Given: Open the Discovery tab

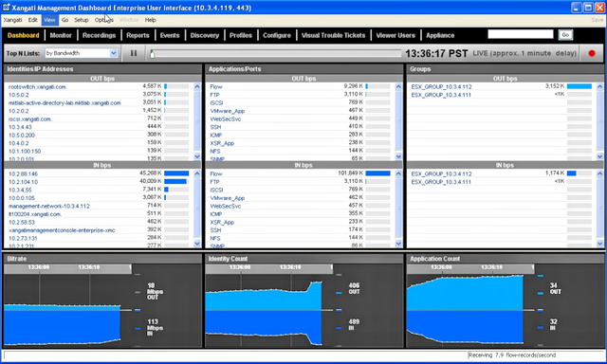Looking at the screenshot, I should [205, 35].
